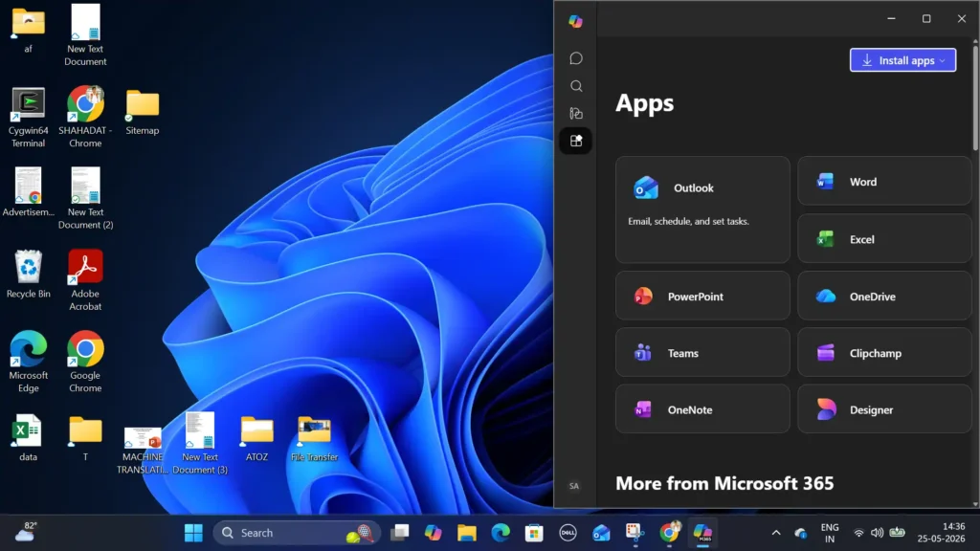
Task: Open the Wi-Fi network icon in tray
Action: pos(858,533)
